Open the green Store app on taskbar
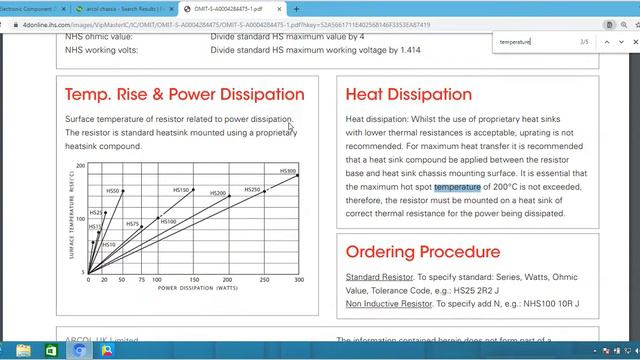Image resolution: width=640 pixels, height=360 pixels. pos(51,351)
